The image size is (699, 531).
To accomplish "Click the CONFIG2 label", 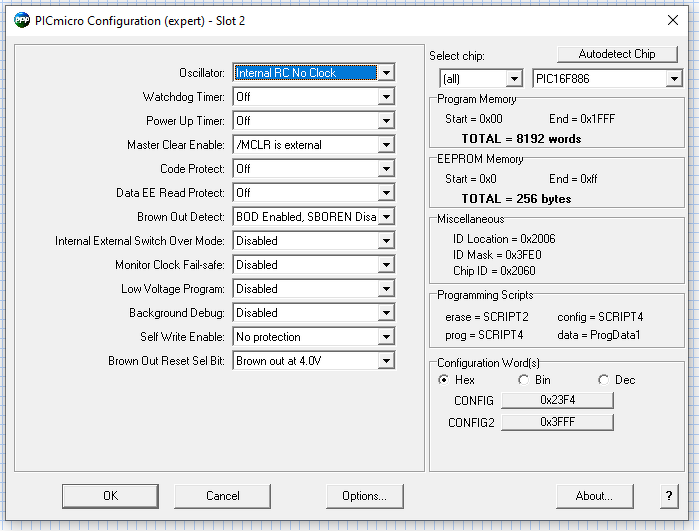I will tap(471, 423).
